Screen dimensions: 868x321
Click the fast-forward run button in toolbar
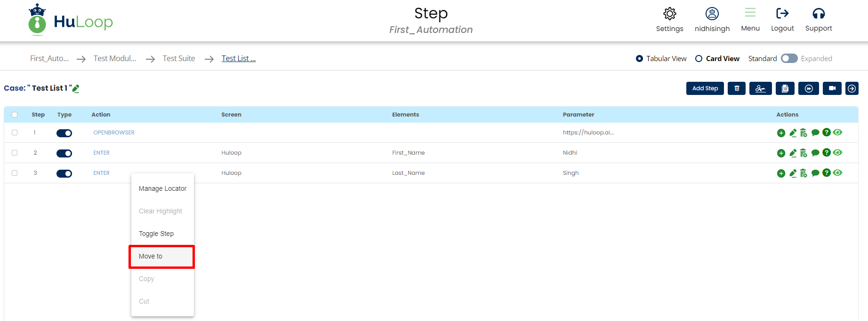point(809,88)
